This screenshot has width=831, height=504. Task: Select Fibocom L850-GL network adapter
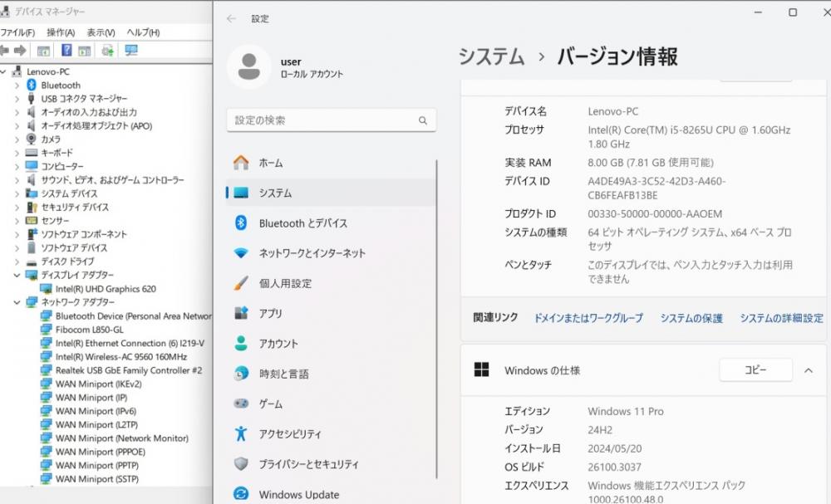(x=89, y=330)
